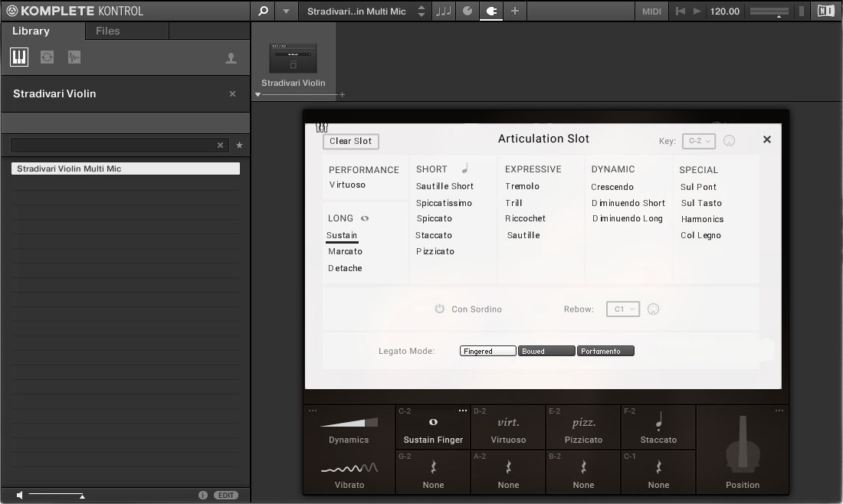The height and width of the screenshot is (504, 843).
Task: Open the Key dropdown in Articulation Slot
Action: click(697, 141)
